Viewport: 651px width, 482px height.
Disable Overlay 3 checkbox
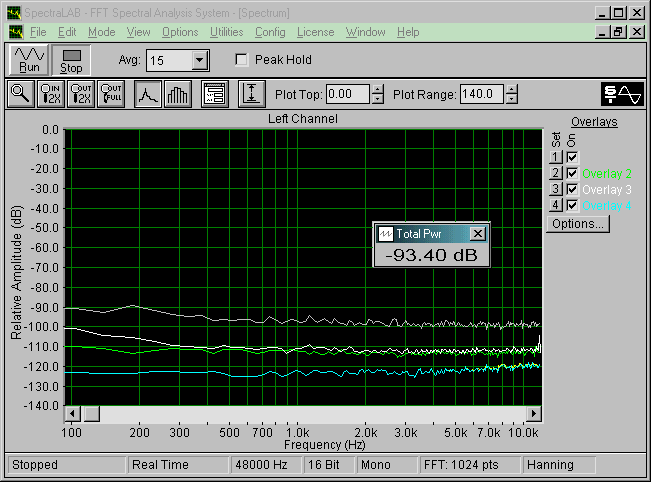pos(572,189)
